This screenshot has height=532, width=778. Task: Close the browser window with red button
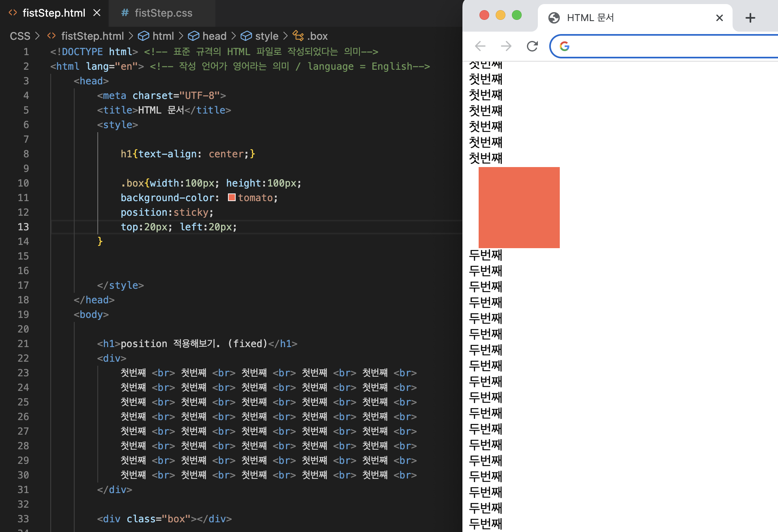(x=484, y=15)
